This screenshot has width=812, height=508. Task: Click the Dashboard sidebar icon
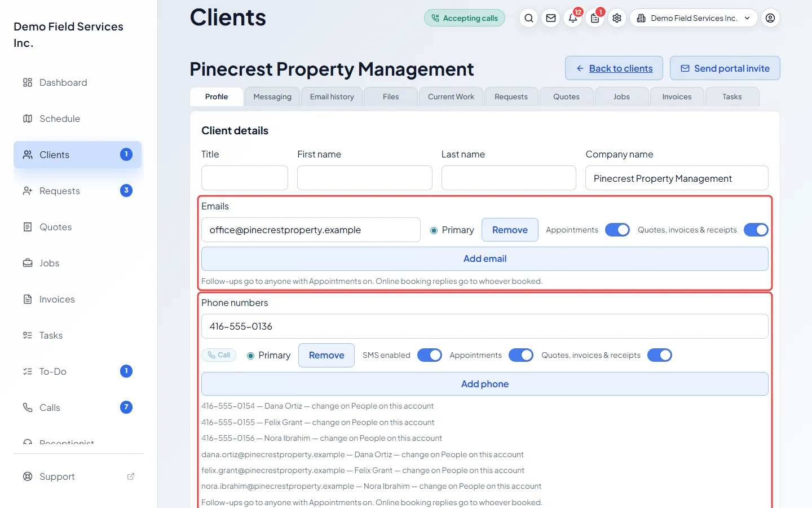tap(28, 82)
